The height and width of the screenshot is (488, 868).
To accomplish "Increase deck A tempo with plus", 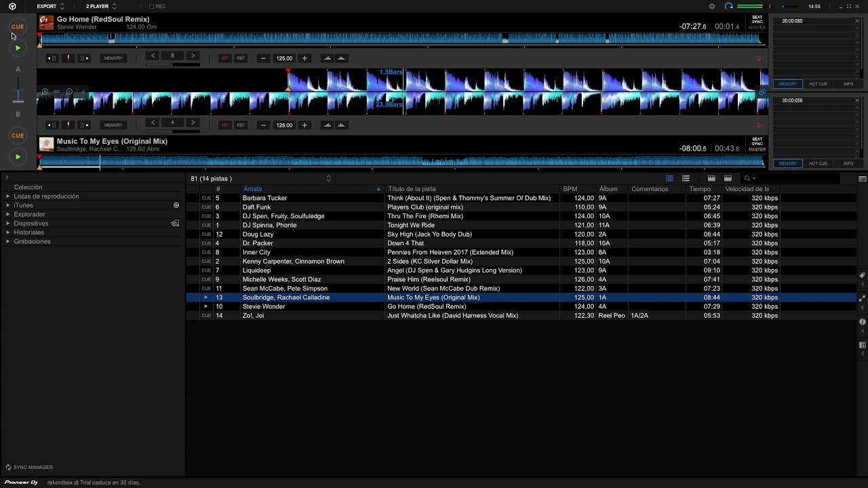I will [304, 58].
